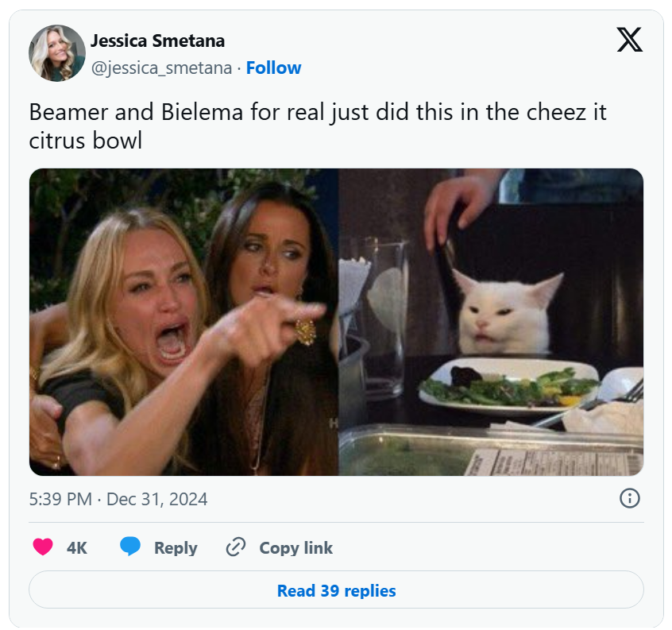Open Jessica Smetana's profile picture

pyautogui.click(x=57, y=52)
